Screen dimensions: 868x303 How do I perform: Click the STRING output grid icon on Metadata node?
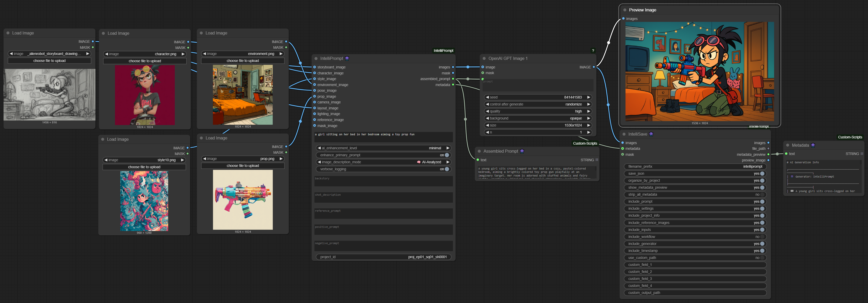tap(862, 154)
